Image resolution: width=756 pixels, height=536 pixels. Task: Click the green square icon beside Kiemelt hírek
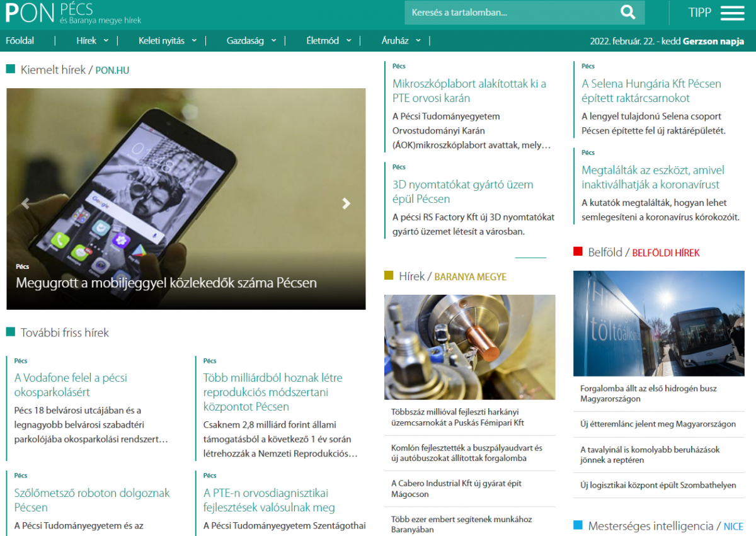[x=10, y=69]
